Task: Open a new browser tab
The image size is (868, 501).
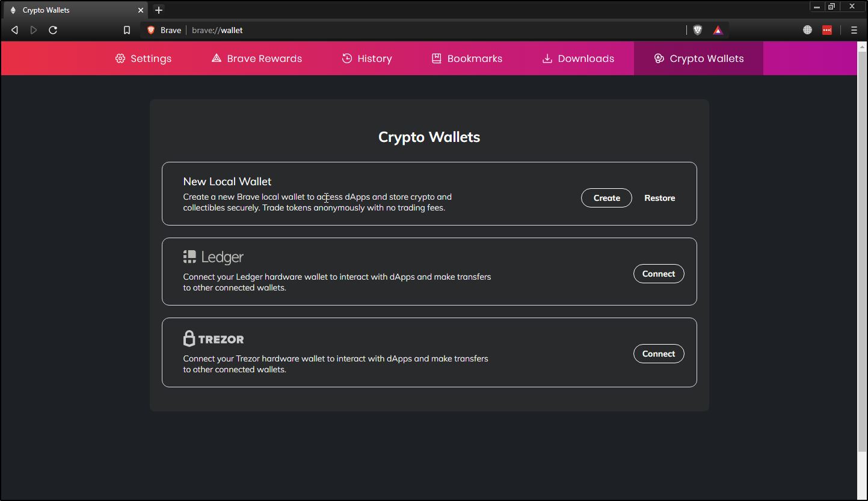Action: click(158, 10)
